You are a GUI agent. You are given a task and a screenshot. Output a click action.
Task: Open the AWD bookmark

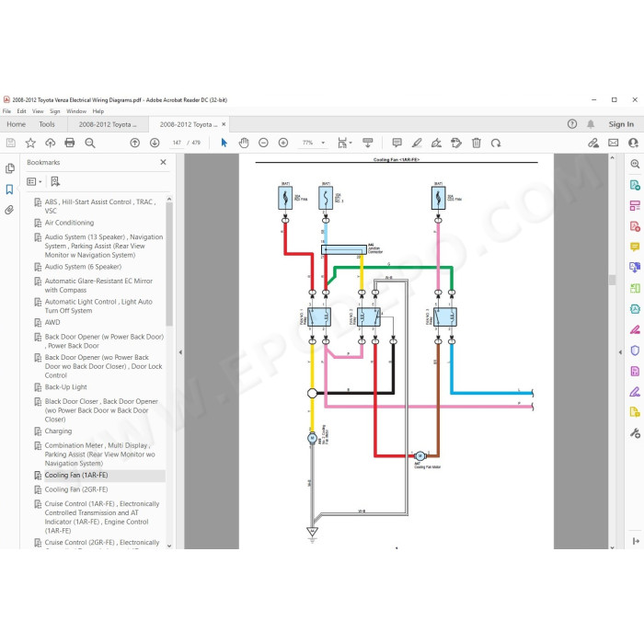(x=52, y=322)
